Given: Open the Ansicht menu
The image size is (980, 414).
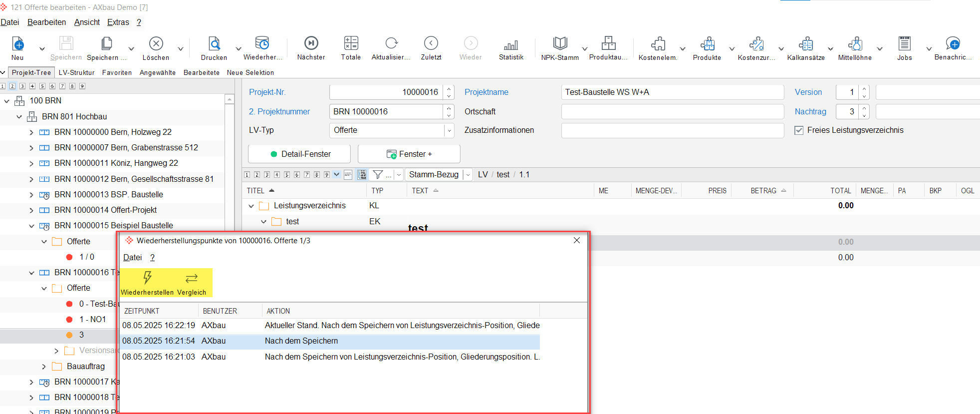Looking at the screenshot, I should [87, 22].
